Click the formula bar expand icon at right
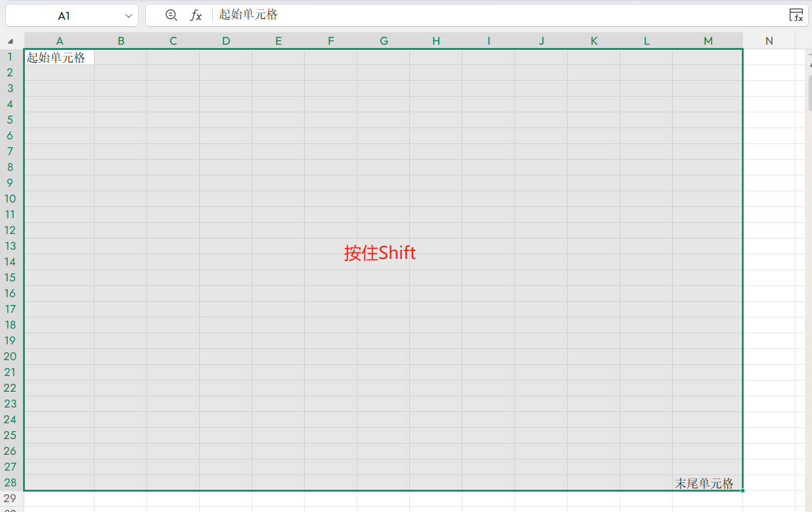Viewport: 812px width, 512px height. point(796,16)
